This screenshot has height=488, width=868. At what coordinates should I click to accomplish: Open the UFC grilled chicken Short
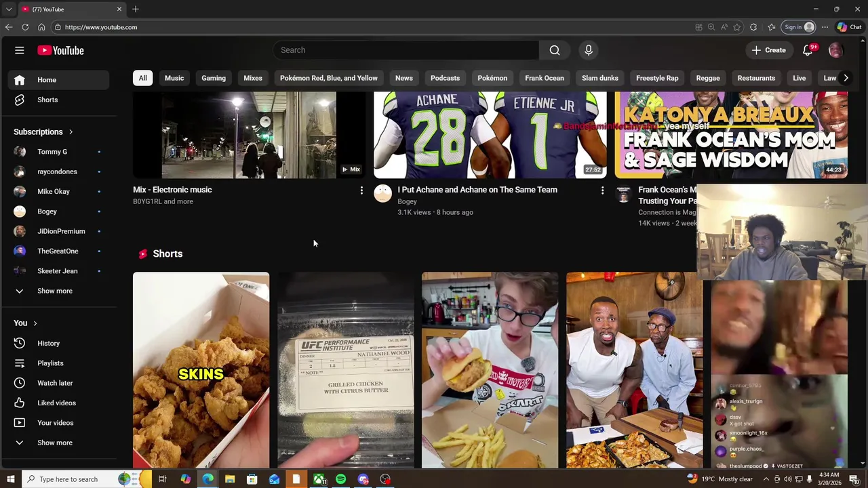tap(345, 370)
